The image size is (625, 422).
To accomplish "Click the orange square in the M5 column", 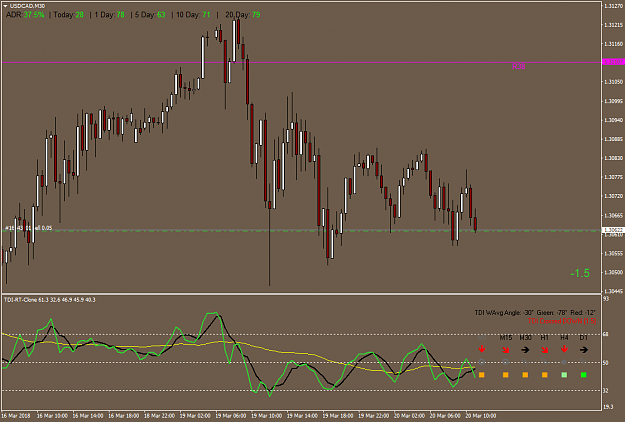I will pos(482,375).
